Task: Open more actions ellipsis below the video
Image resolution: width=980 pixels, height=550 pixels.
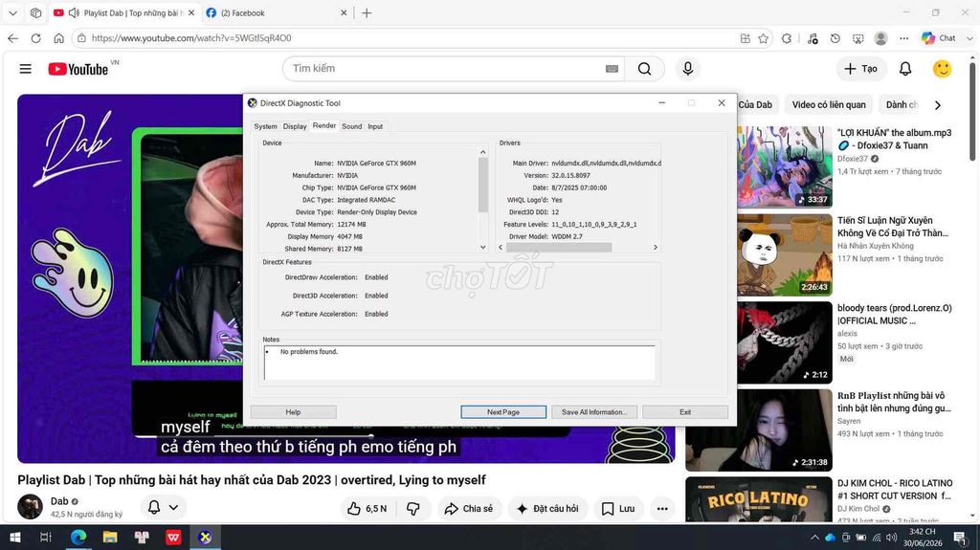Action: pos(662,509)
